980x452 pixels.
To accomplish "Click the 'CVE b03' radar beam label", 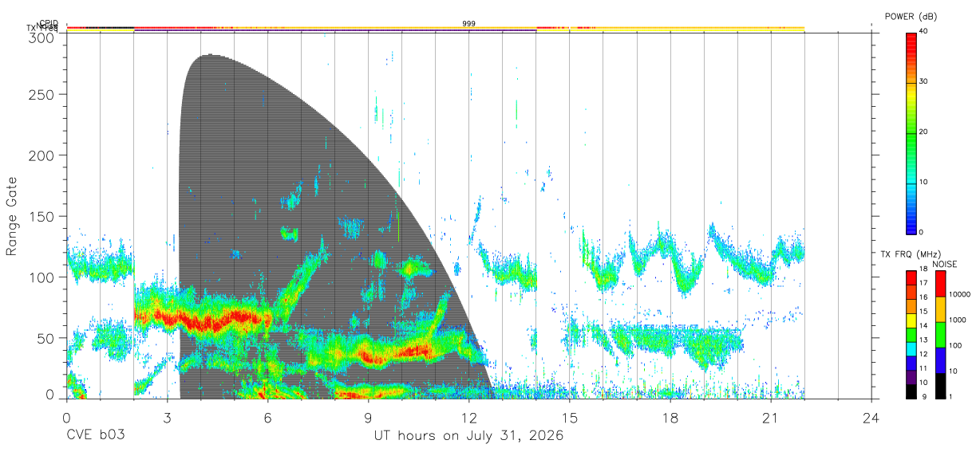I will coord(95,436).
